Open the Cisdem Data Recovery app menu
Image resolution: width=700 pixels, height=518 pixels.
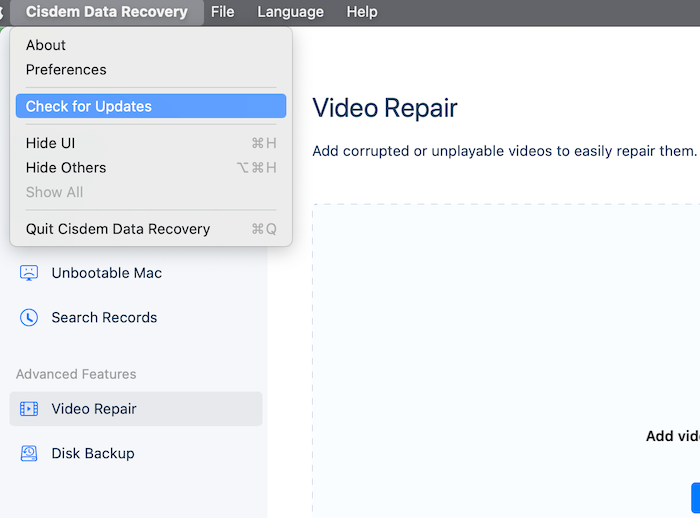[x=106, y=12]
